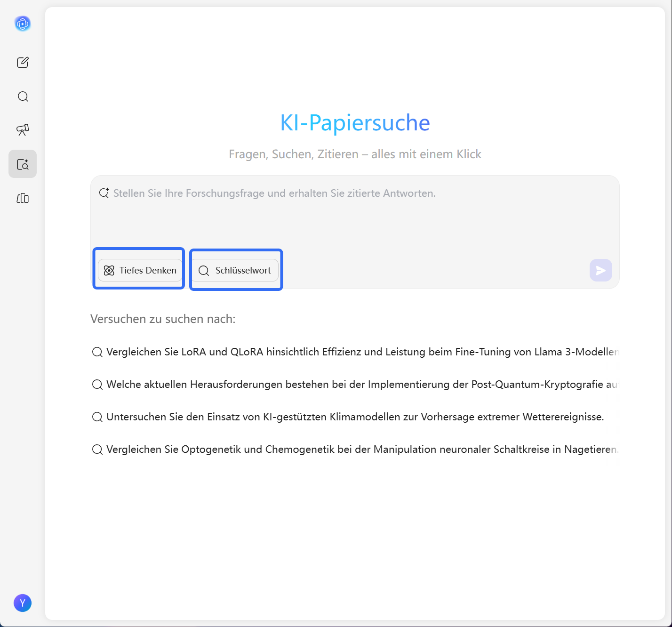
Task: Click the KI-Papiersuche heading
Action: [x=355, y=122]
